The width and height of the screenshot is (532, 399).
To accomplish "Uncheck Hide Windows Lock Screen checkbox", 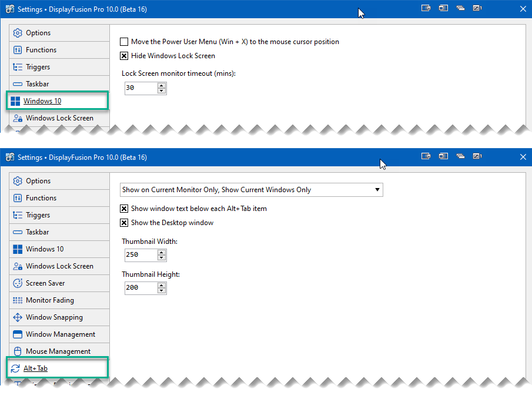I will [x=124, y=56].
